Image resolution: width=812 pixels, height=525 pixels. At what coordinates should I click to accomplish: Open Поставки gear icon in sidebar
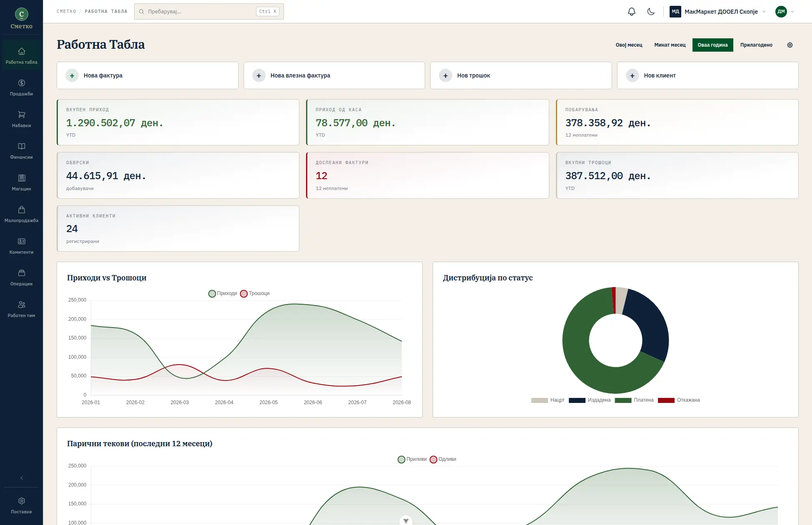click(22, 501)
